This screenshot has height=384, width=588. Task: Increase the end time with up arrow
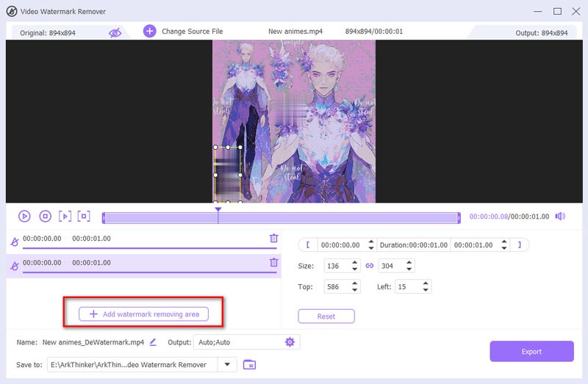504,242
